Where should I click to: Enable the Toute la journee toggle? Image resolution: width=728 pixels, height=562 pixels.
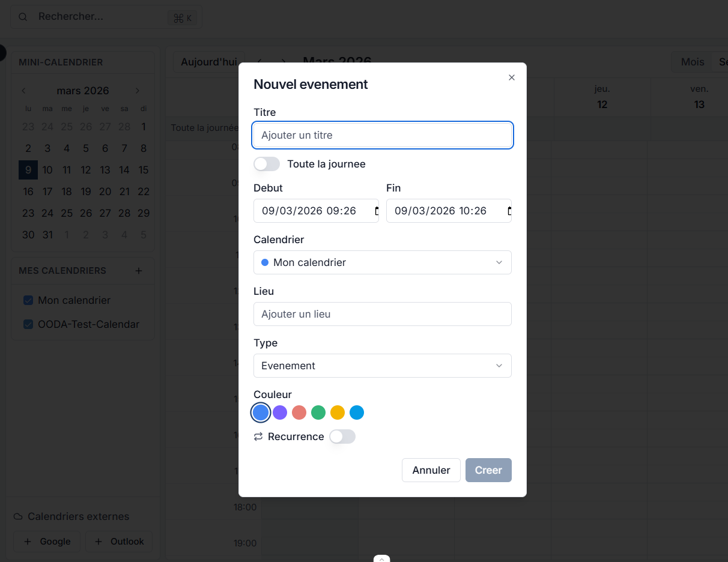coord(266,163)
